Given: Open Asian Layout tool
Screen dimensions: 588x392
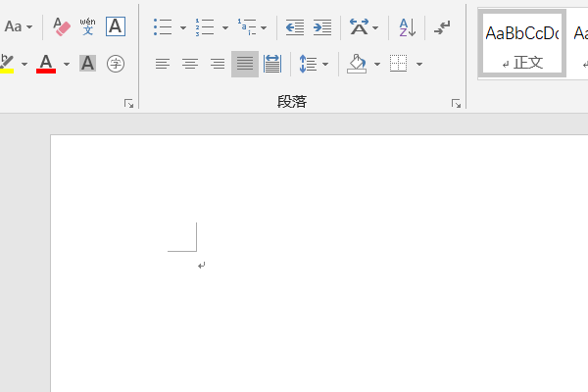Looking at the screenshot, I should pos(359,27).
